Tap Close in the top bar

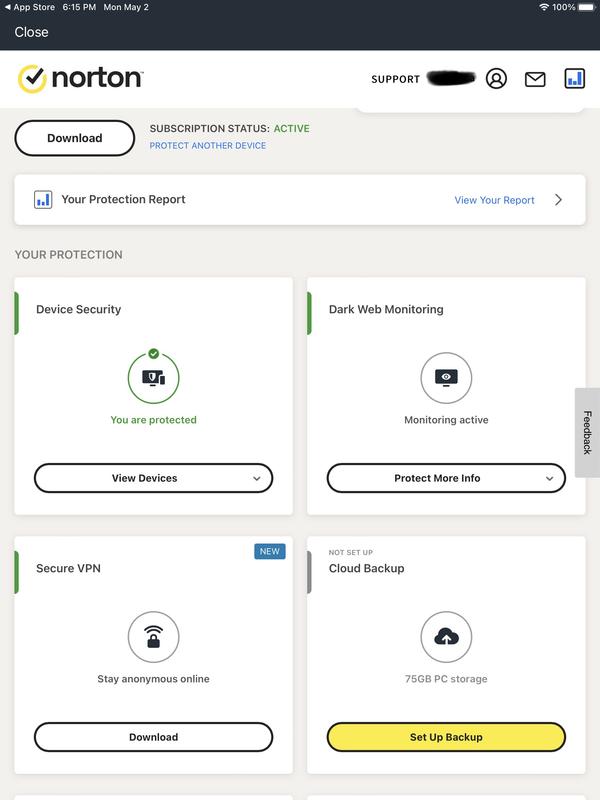pos(31,32)
